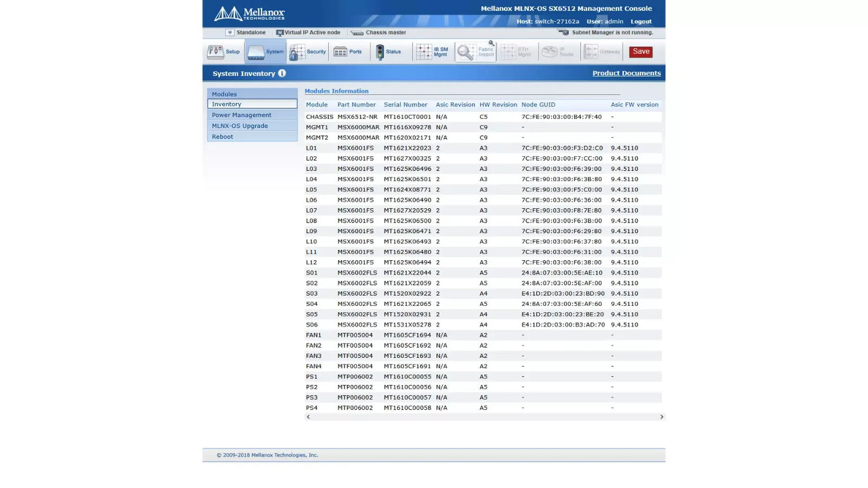Image resolution: width=868 pixels, height=488 pixels.
Task: Click Node GUID E4:1D:2D:03:00:B3:AD:70
Action: (x=563, y=325)
